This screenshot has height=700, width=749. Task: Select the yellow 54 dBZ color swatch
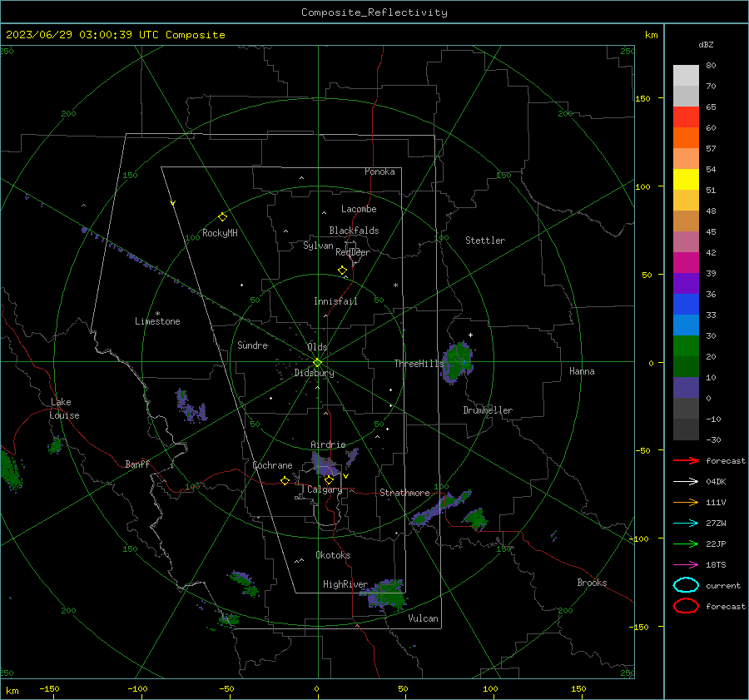click(686, 180)
